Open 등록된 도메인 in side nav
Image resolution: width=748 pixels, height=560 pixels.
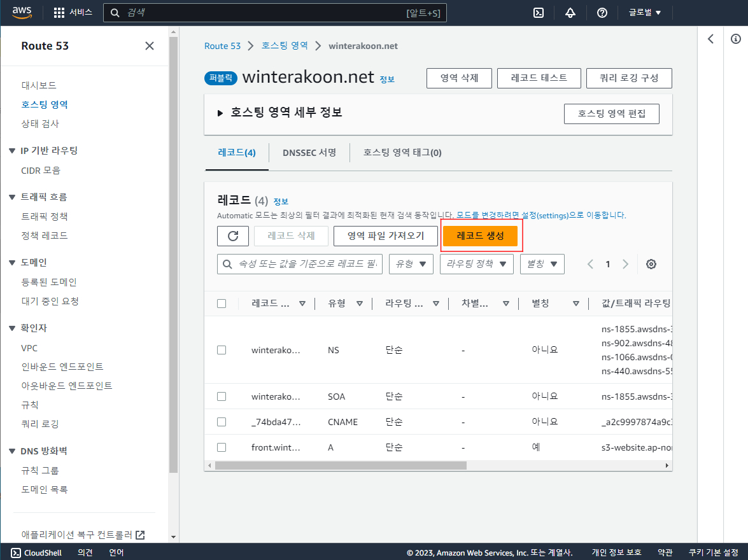click(49, 282)
